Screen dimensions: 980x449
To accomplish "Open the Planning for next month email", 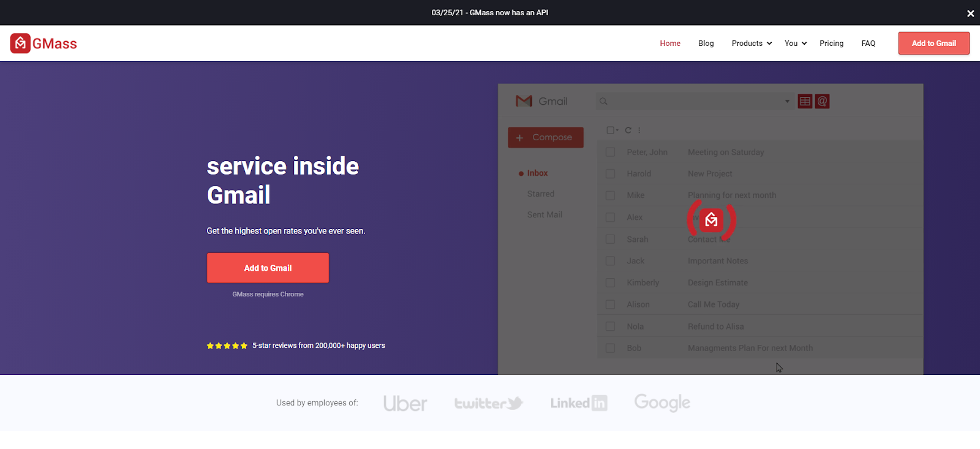I will [732, 195].
